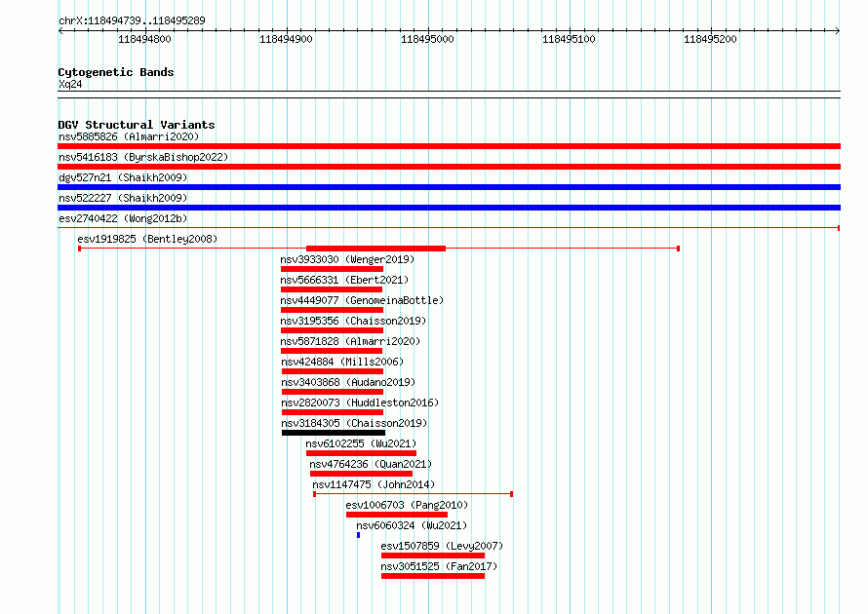Select the red bar under nsv5885826
The width and height of the screenshot is (868, 614).
pos(449,146)
